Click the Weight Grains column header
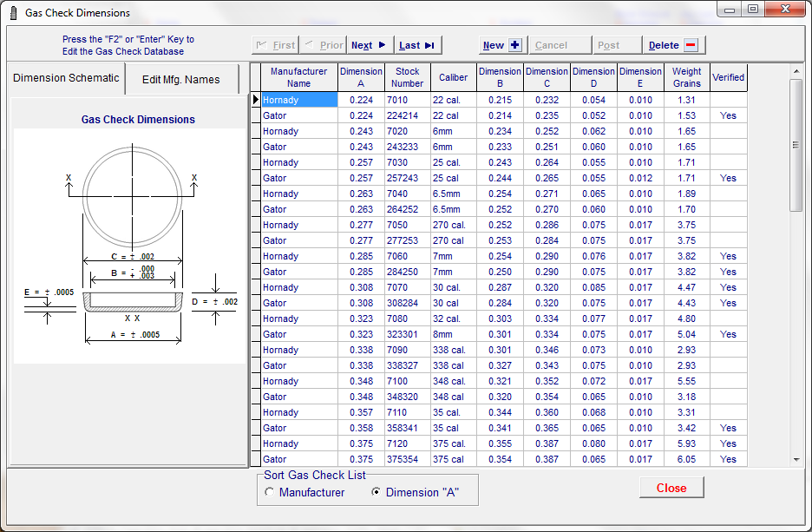Image resolution: width=812 pixels, height=532 pixels. pos(687,78)
